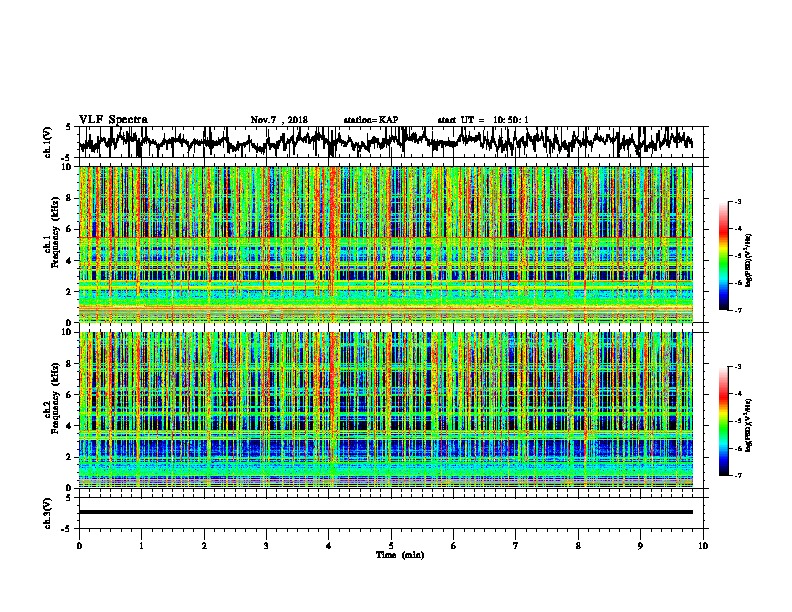Click the '10' tick on time axis
Screen dimensions: 792x612
pos(703,546)
